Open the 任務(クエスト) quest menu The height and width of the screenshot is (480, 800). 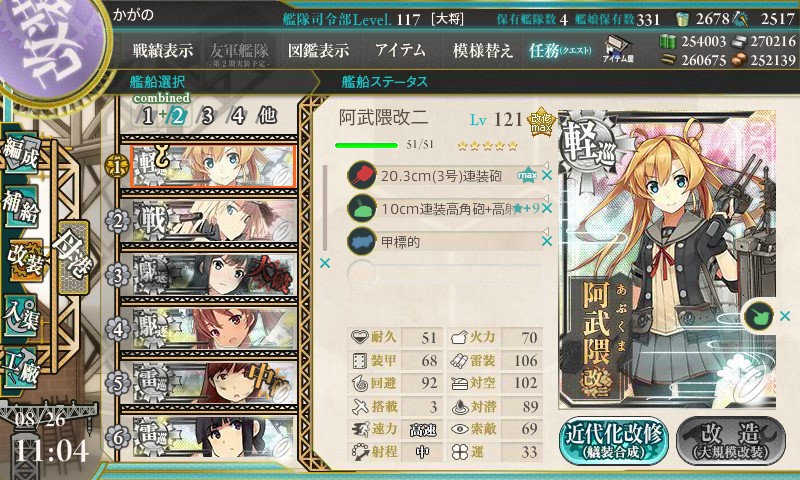[x=560, y=50]
